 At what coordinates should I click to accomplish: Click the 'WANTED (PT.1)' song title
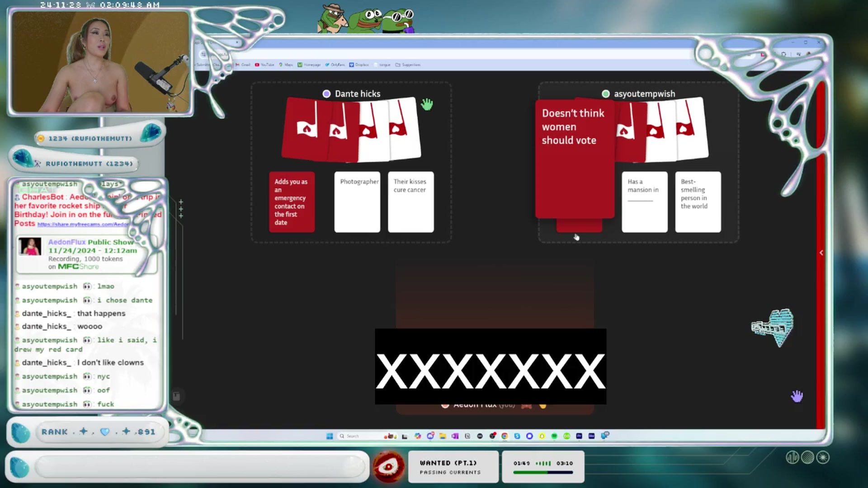tap(448, 463)
